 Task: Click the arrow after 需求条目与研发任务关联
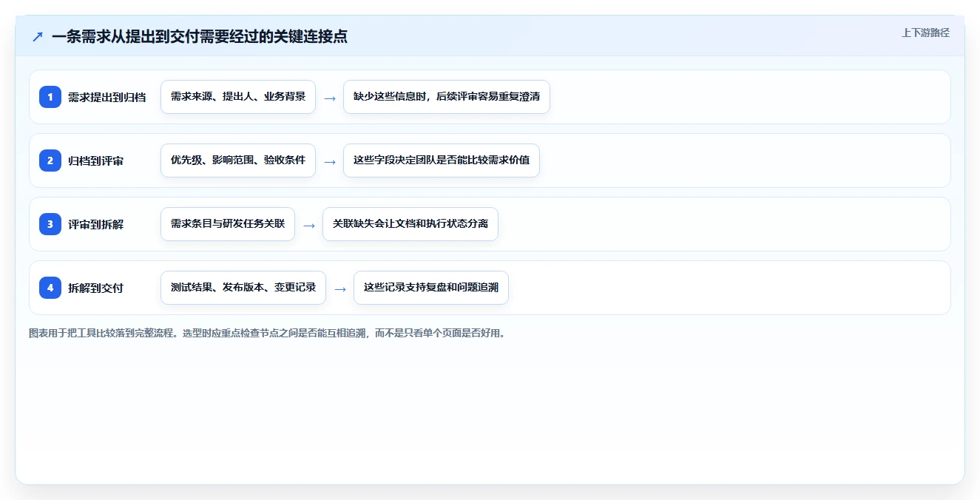pyautogui.click(x=309, y=225)
